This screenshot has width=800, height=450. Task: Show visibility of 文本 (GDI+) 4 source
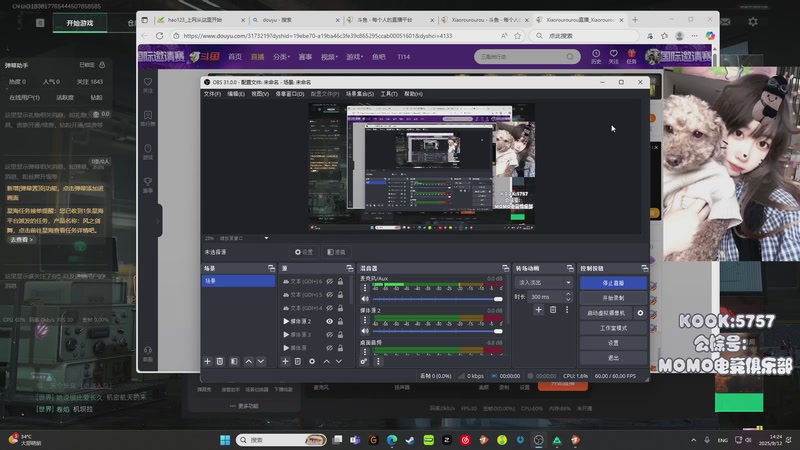coord(330,308)
